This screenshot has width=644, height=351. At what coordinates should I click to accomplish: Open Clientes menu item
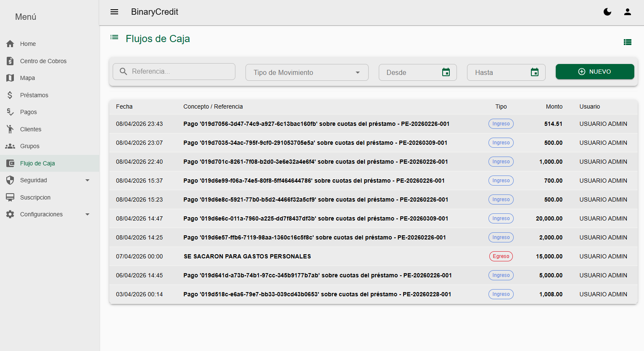pos(50,129)
